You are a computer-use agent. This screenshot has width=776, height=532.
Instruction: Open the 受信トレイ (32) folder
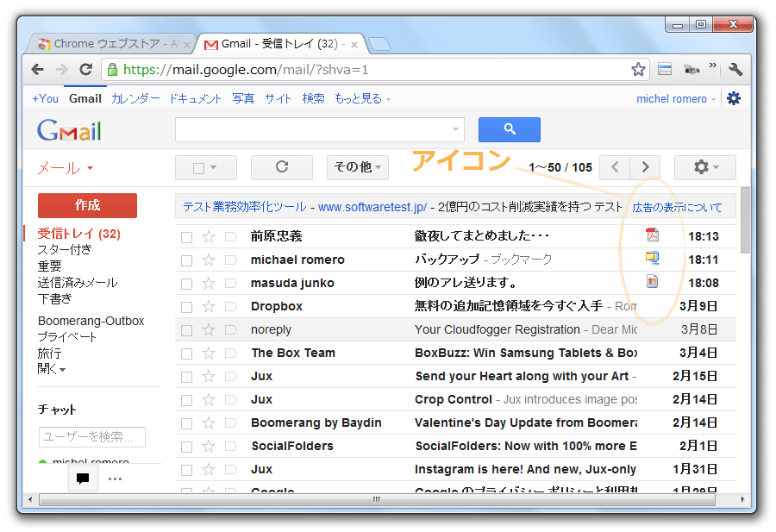(x=79, y=234)
